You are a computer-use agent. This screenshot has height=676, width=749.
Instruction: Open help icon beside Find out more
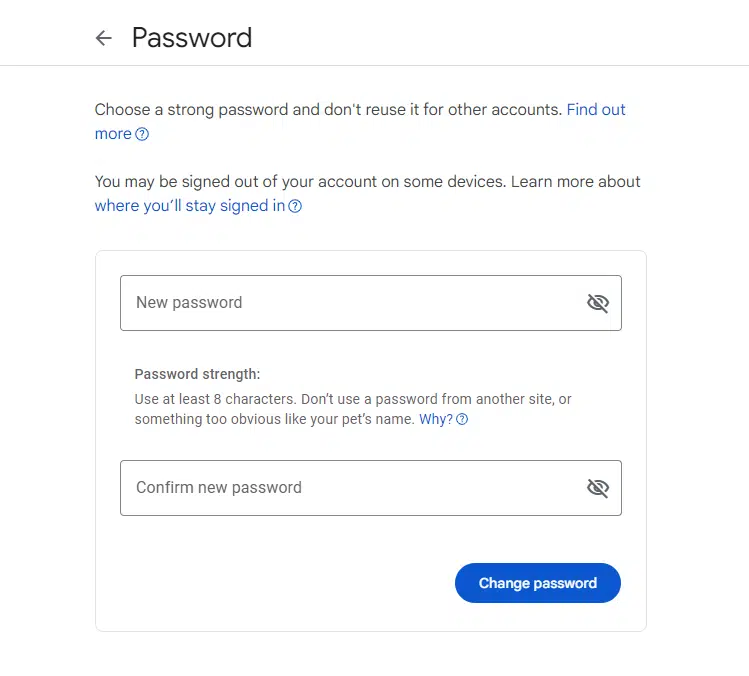pos(142,134)
